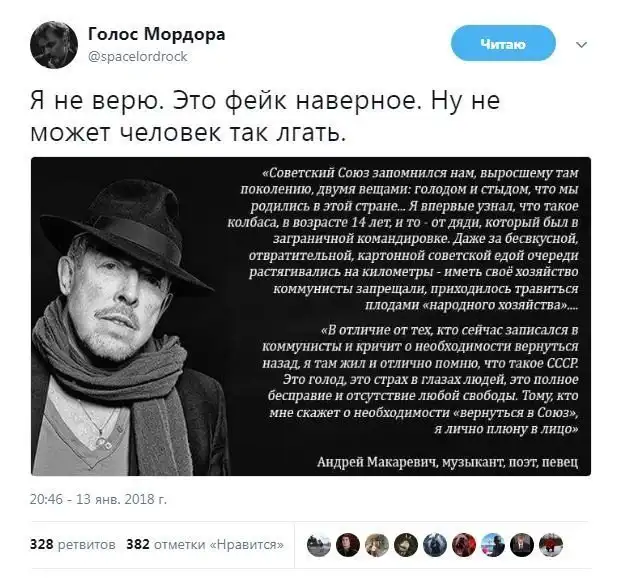Open the second liker avatar in the row
This screenshot has width=626, height=580.
[x=348, y=545]
